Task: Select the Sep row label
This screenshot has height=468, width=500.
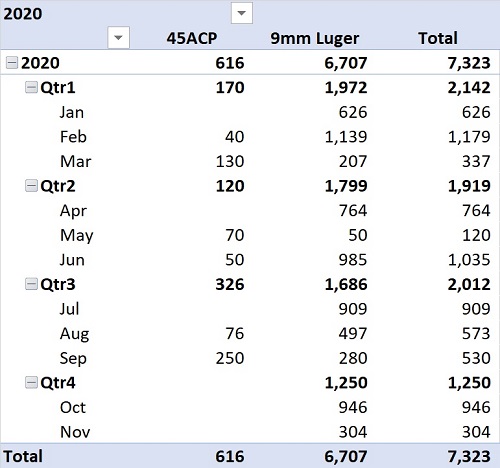Action: [x=73, y=359]
